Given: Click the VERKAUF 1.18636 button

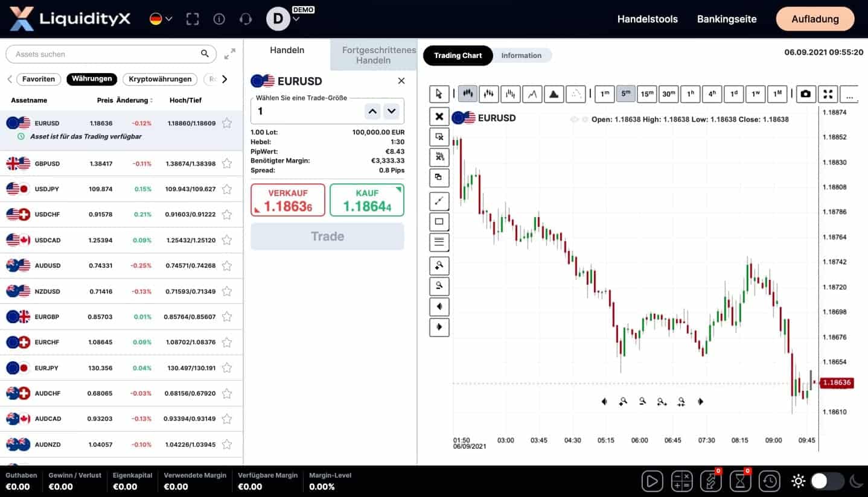Looking at the screenshot, I should [x=288, y=200].
